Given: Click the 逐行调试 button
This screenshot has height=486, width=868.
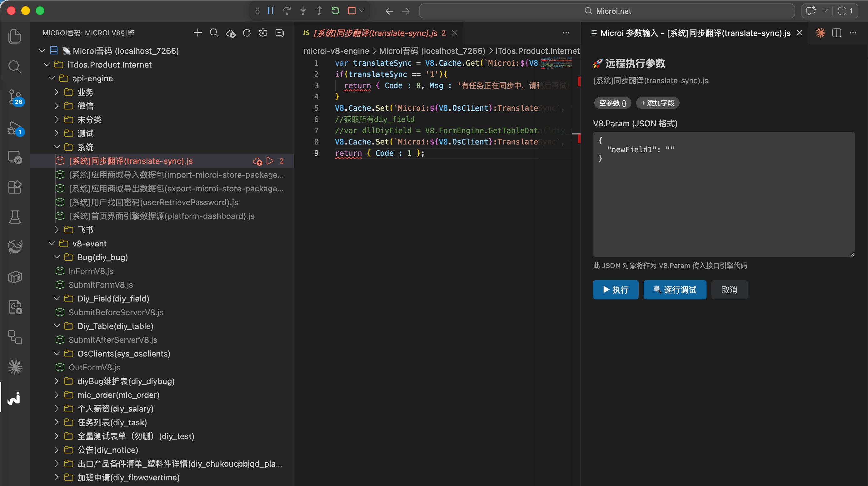Looking at the screenshot, I should click(675, 290).
